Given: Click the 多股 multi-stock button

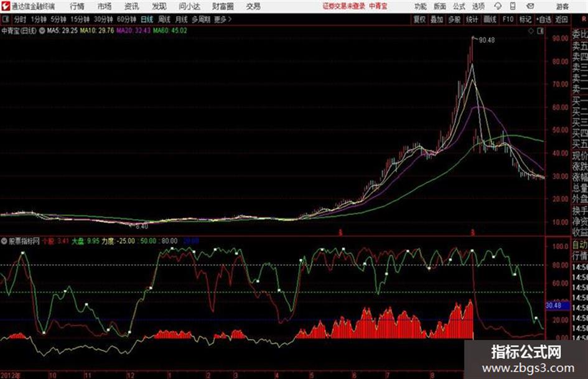Looking at the screenshot, I should point(454,19).
